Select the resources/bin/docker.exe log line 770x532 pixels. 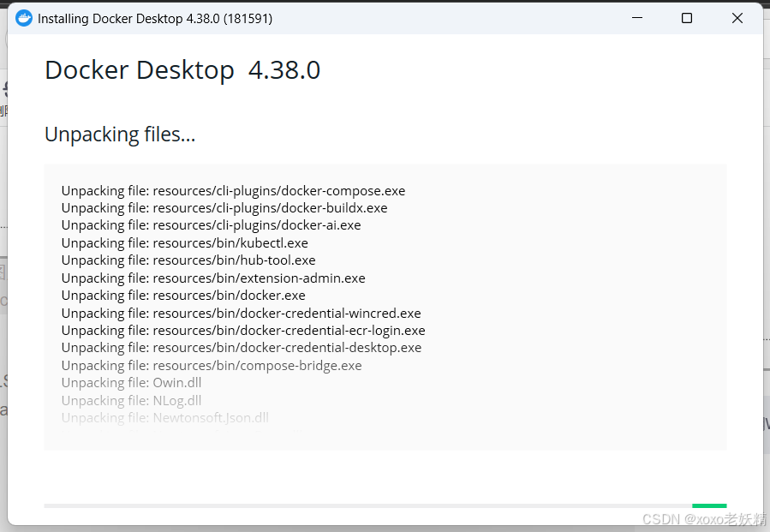[x=183, y=296]
